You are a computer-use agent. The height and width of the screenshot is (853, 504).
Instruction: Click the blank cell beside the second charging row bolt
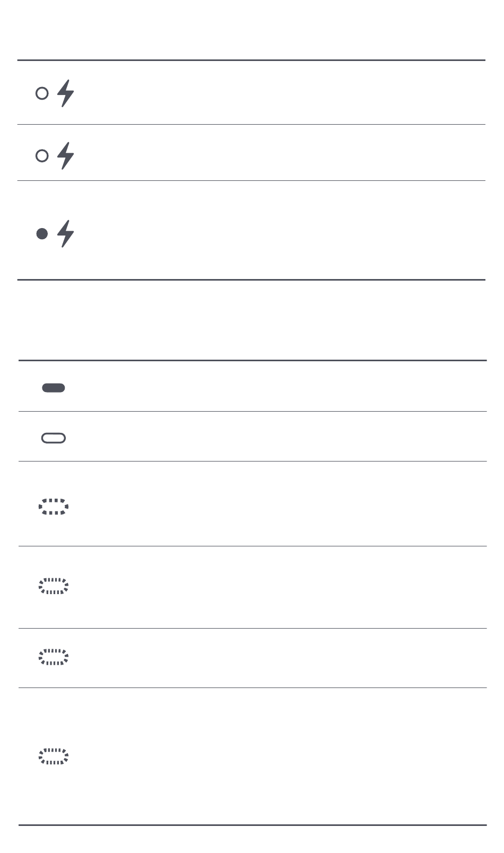coord(281,153)
